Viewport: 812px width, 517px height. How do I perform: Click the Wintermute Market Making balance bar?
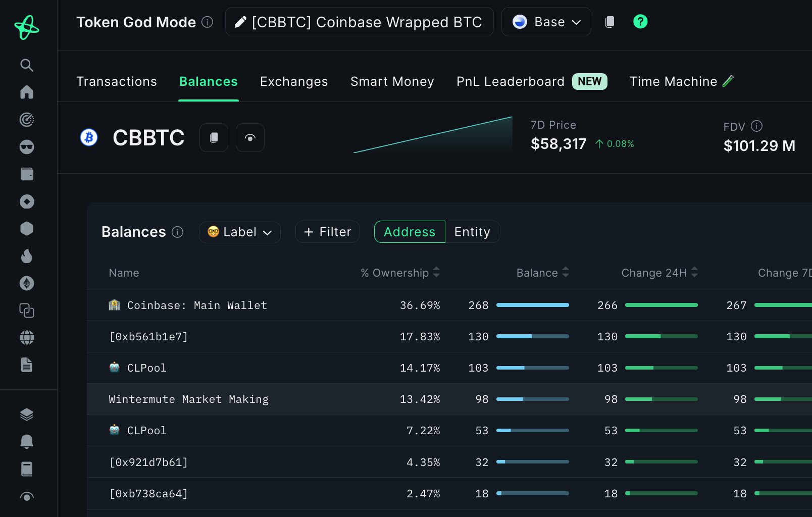pos(532,399)
